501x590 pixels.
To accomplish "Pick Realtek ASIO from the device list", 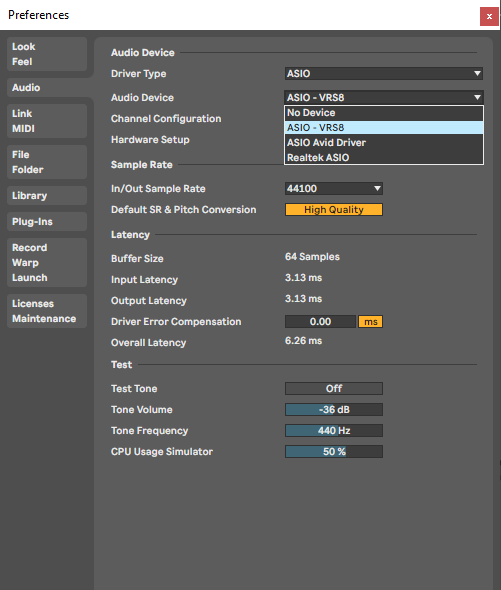I will click(x=384, y=157).
